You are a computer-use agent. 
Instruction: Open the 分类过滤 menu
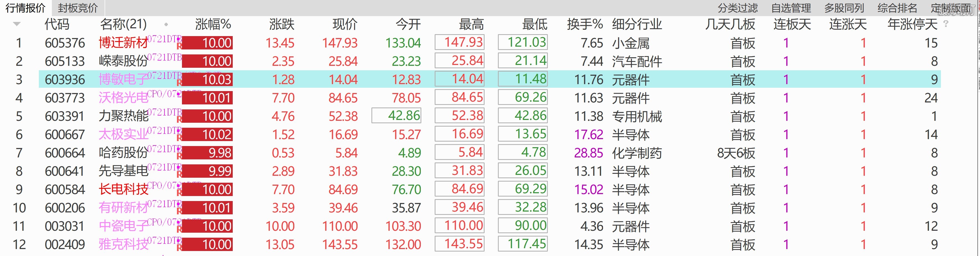(738, 7)
